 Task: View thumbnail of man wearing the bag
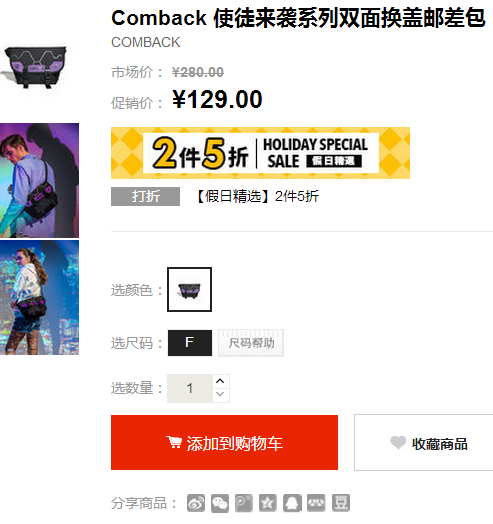39,180
